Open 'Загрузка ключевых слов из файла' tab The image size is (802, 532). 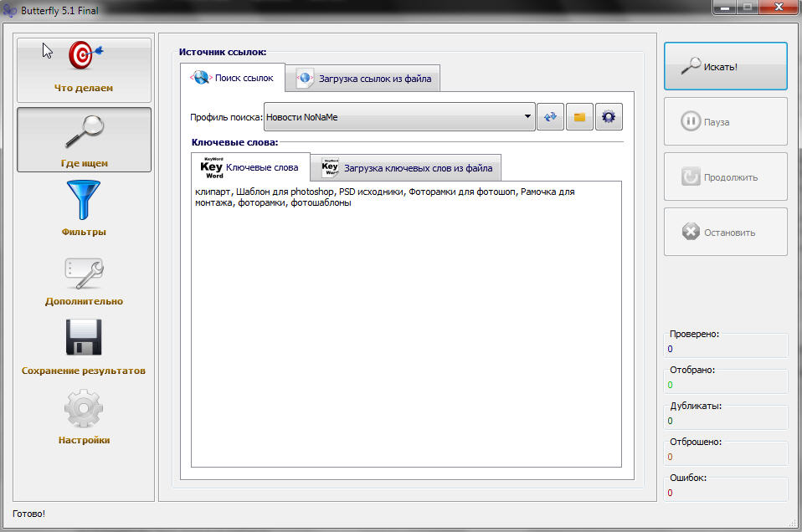coord(406,167)
